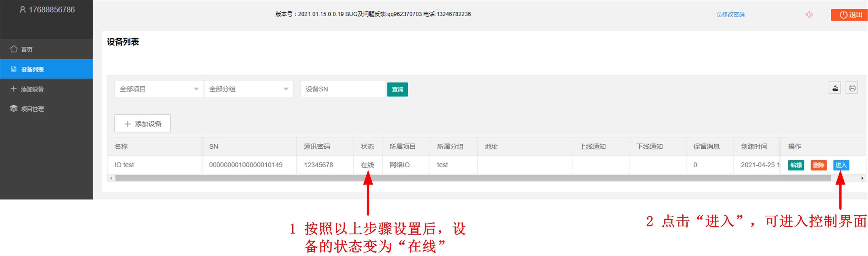Select 首页 from the sidebar menu

[x=27, y=49]
